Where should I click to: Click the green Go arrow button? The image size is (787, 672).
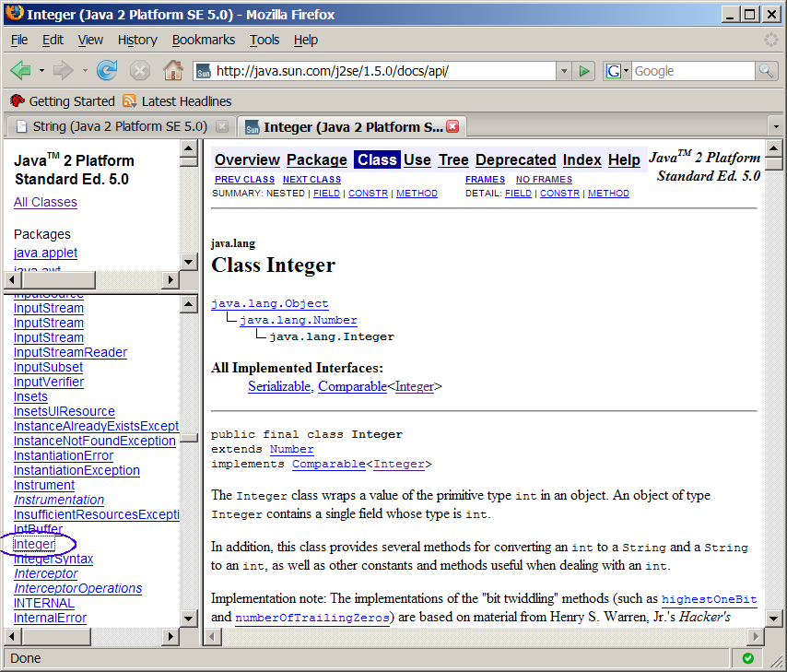tap(583, 71)
